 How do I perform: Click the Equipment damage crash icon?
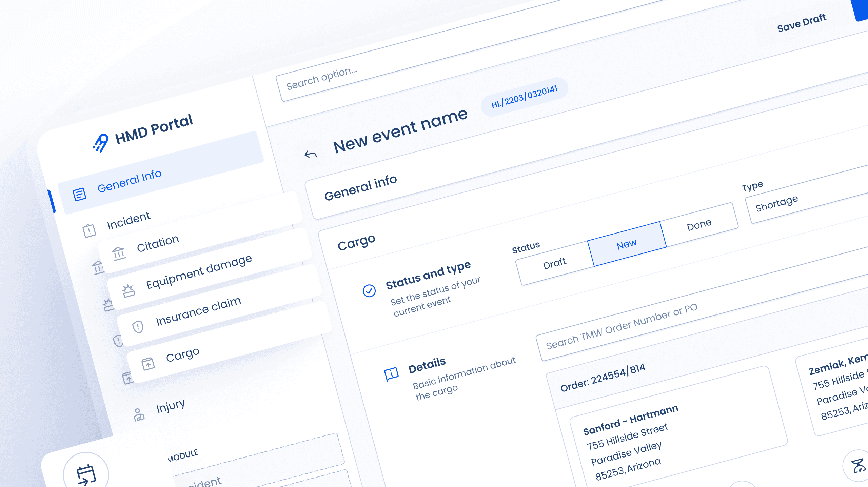[129, 291]
